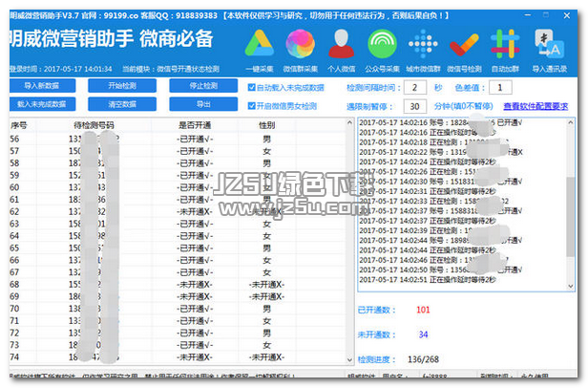588x388 pixels.
Task: Click the 待检测号码 column header
Action: (x=94, y=125)
